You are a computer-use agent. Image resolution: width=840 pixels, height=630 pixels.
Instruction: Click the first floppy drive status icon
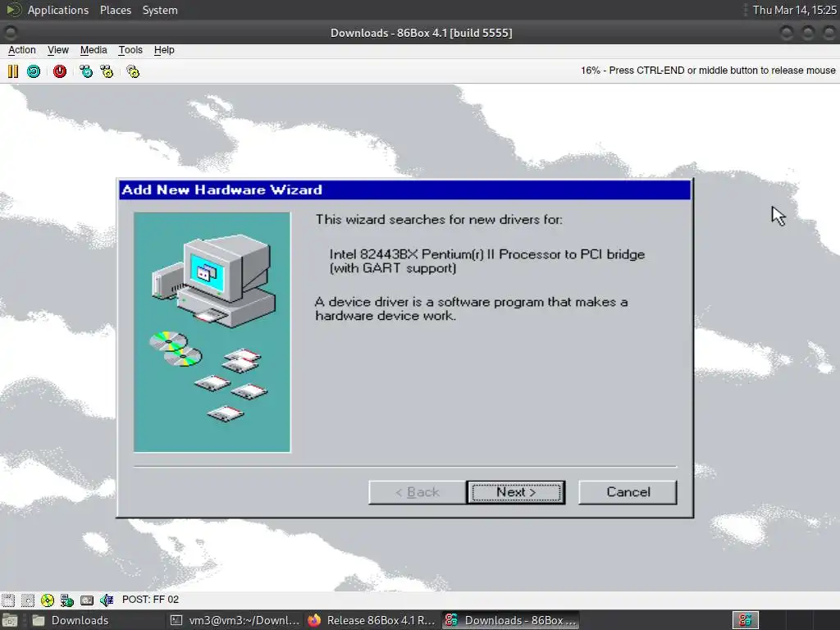point(8,600)
